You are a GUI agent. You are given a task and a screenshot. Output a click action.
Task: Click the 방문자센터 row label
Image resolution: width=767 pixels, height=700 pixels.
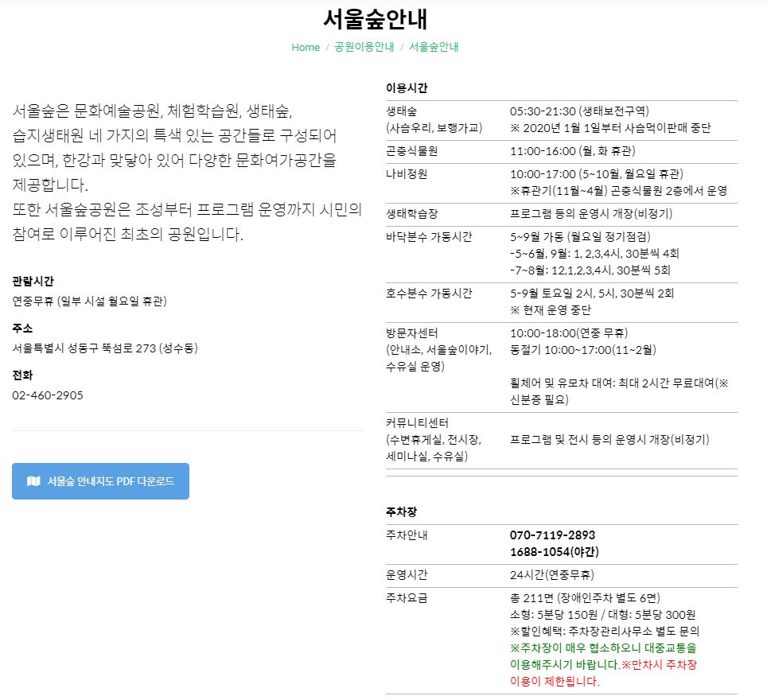click(x=411, y=332)
